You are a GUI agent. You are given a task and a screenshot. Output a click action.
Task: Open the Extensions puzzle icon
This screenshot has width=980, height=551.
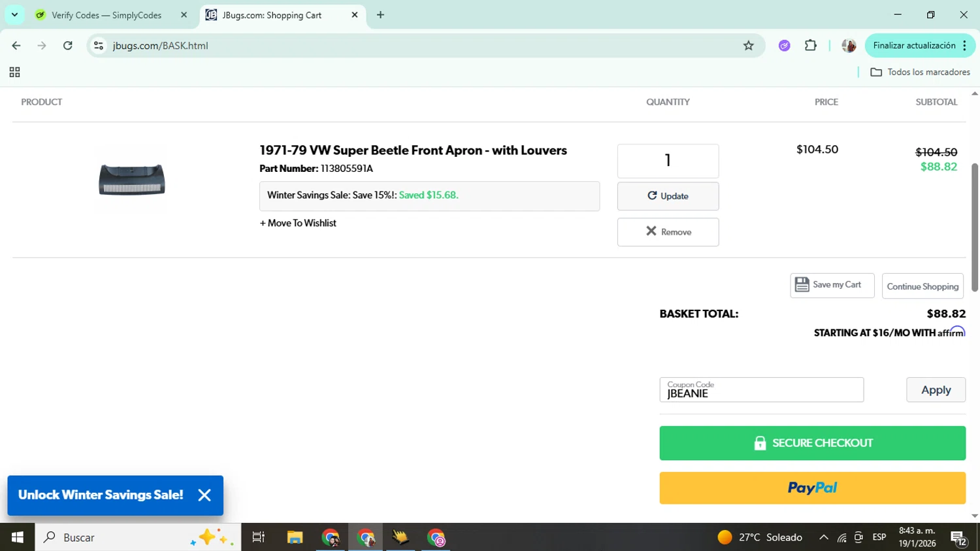pyautogui.click(x=811, y=46)
